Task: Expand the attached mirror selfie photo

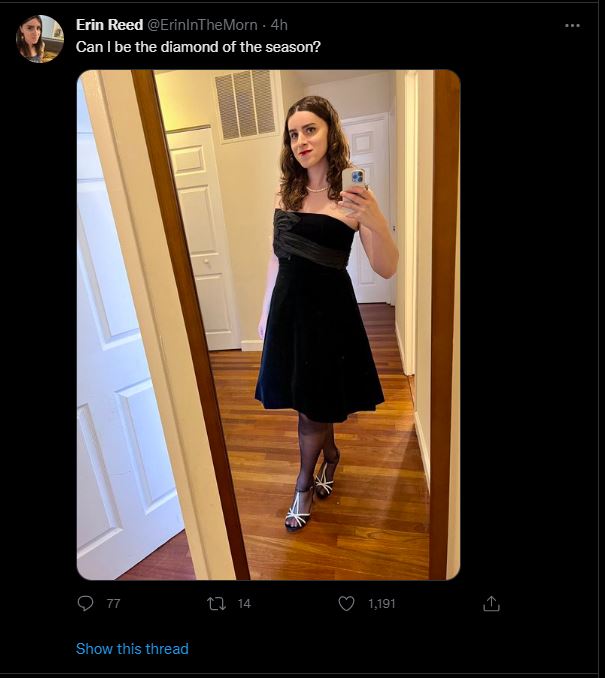Action: click(268, 325)
